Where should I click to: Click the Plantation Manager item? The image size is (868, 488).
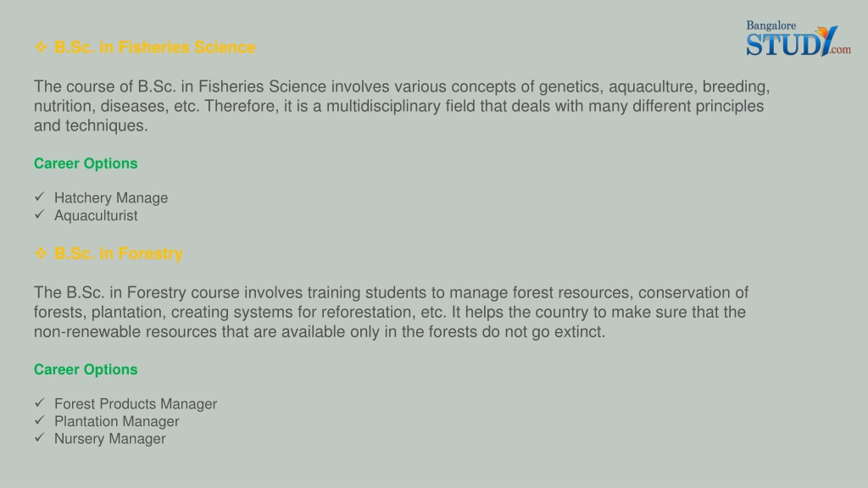pyautogui.click(x=117, y=422)
